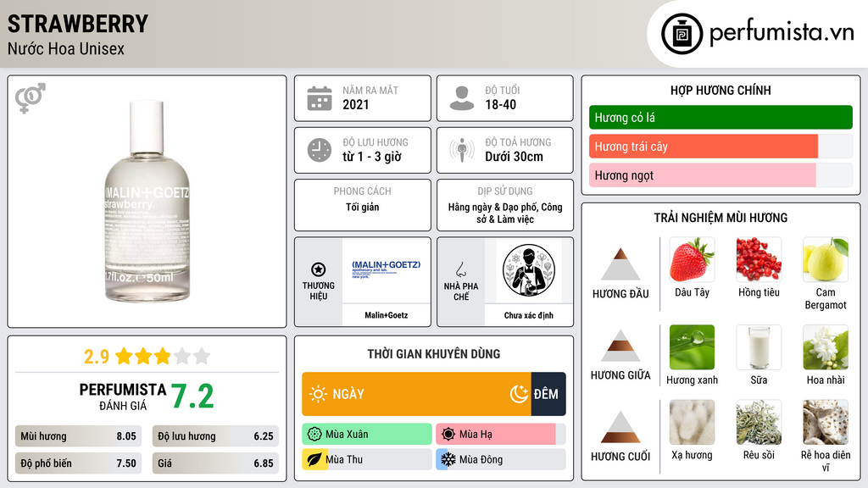
Task: Select the Rễ hoa diên vĩ image
Action: 826,422
